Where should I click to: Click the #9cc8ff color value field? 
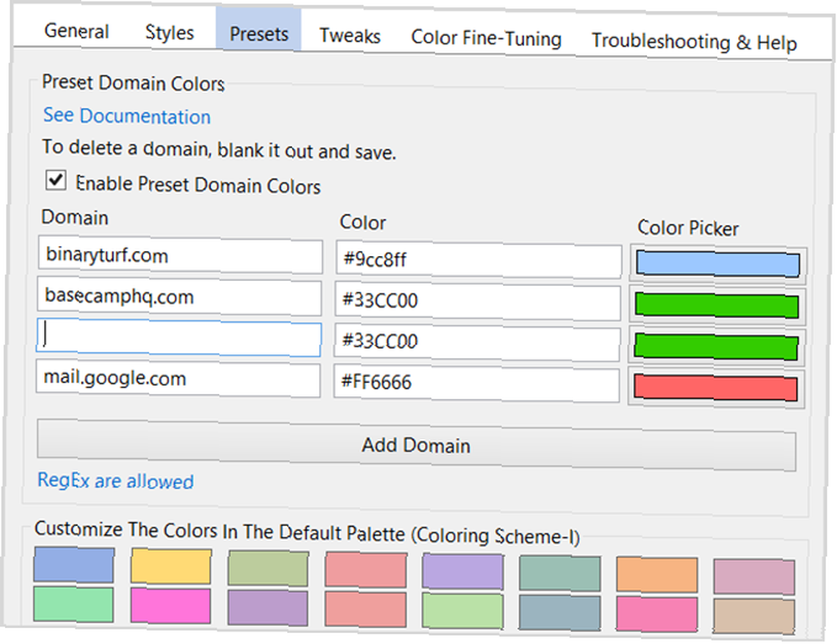pyautogui.click(x=478, y=260)
